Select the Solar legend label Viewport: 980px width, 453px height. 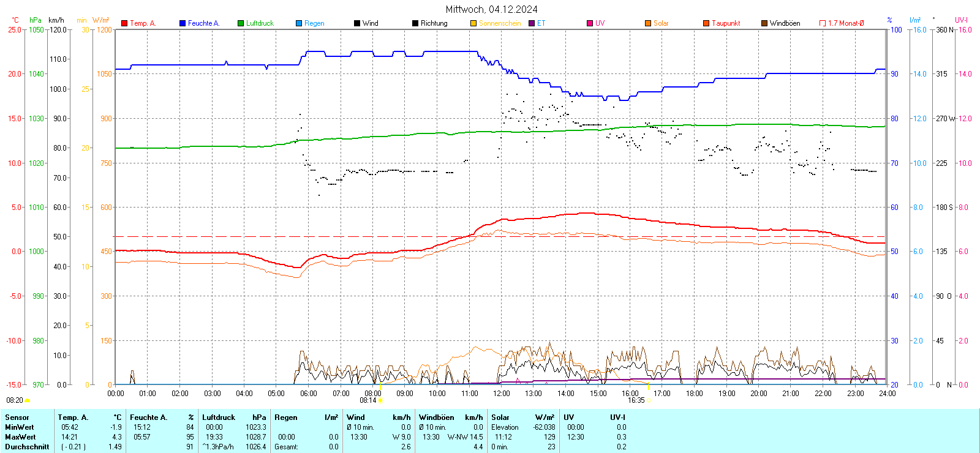(660, 23)
